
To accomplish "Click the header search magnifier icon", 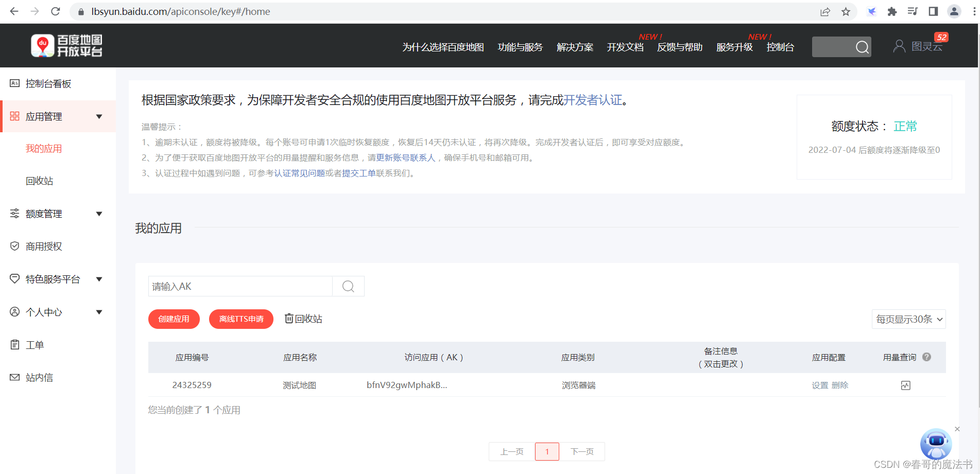I will click(862, 47).
